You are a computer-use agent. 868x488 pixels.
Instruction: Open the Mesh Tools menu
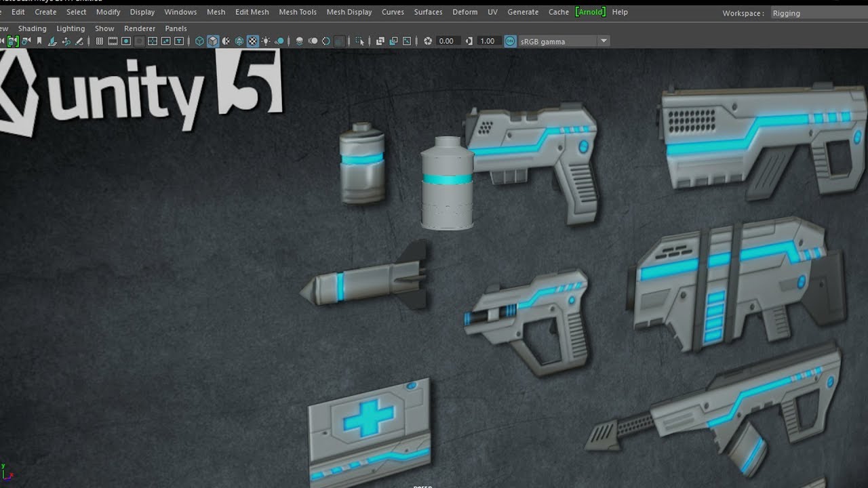point(298,12)
